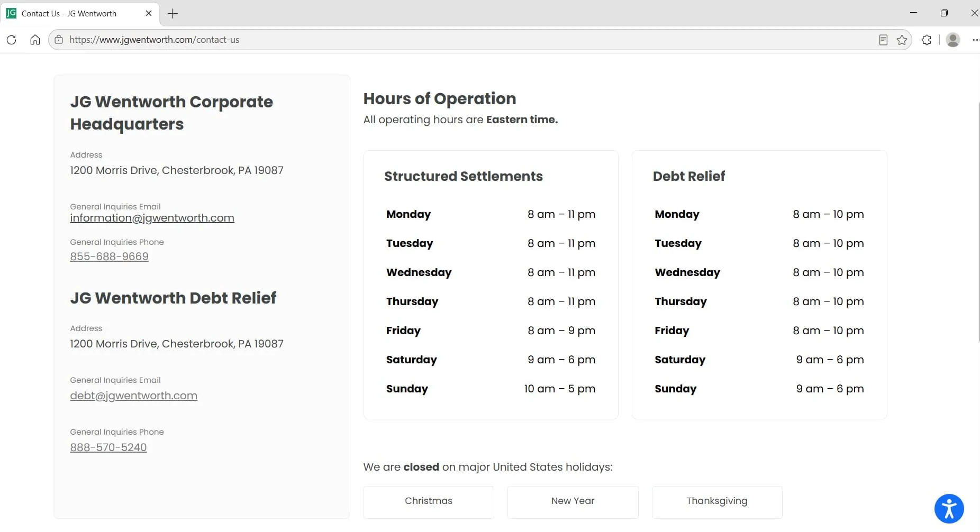Go to the browser home page icon

point(35,40)
